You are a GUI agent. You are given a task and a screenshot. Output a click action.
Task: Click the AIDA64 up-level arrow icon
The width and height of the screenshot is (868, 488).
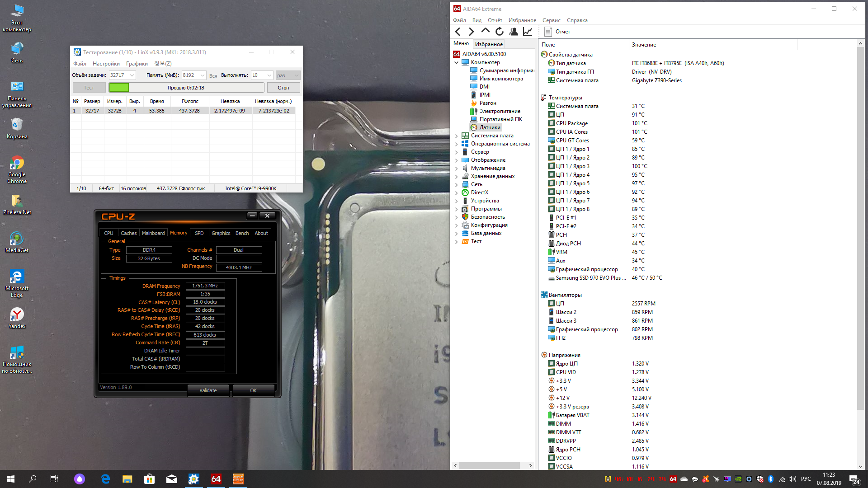tap(485, 31)
